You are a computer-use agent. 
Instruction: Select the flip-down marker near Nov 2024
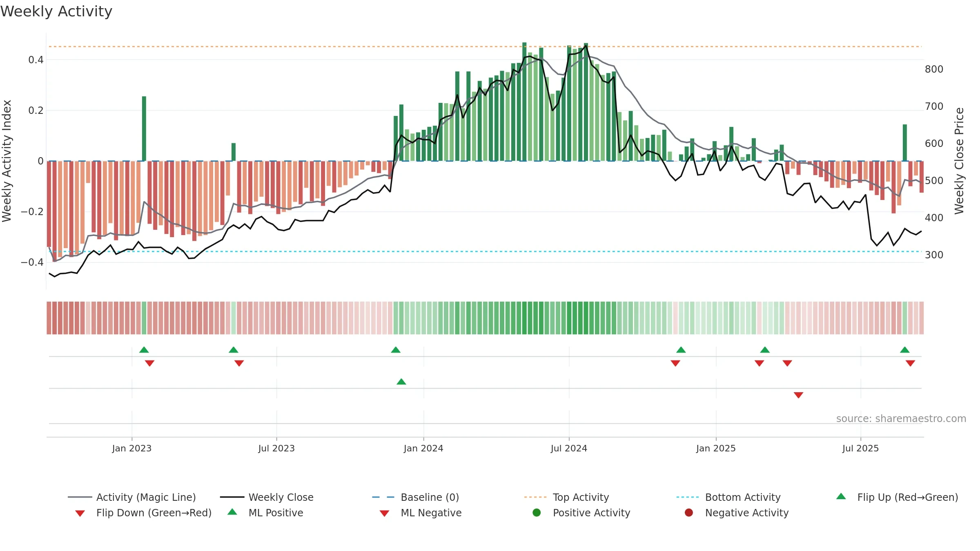coord(675,363)
